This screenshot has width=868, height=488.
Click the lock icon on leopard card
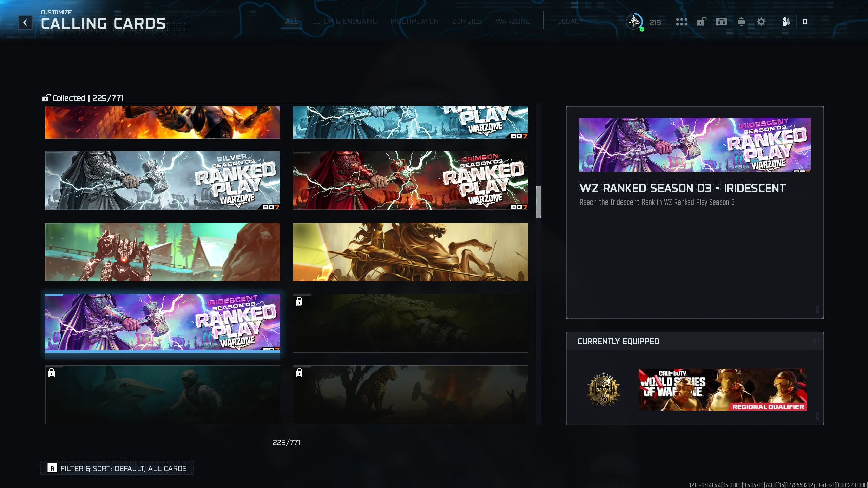(299, 373)
